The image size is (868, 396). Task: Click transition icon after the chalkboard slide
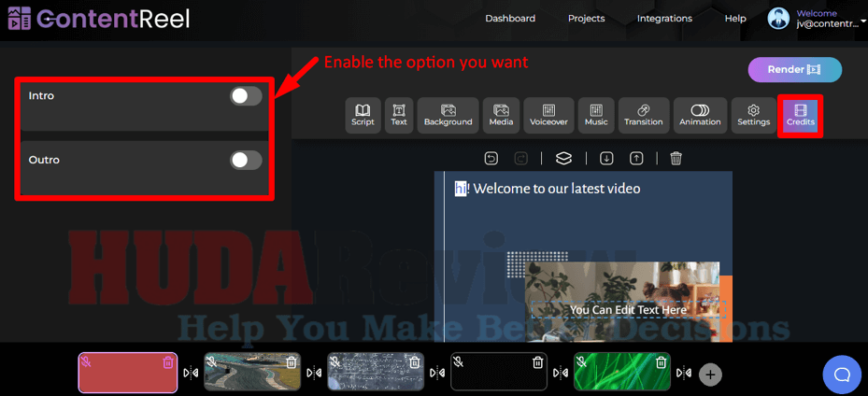point(437,374)
